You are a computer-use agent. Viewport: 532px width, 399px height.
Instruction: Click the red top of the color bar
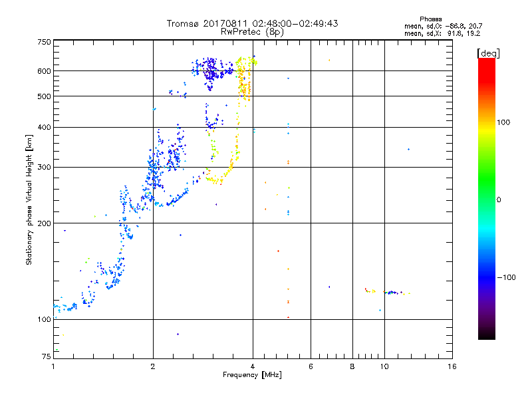tap(486, 62)
